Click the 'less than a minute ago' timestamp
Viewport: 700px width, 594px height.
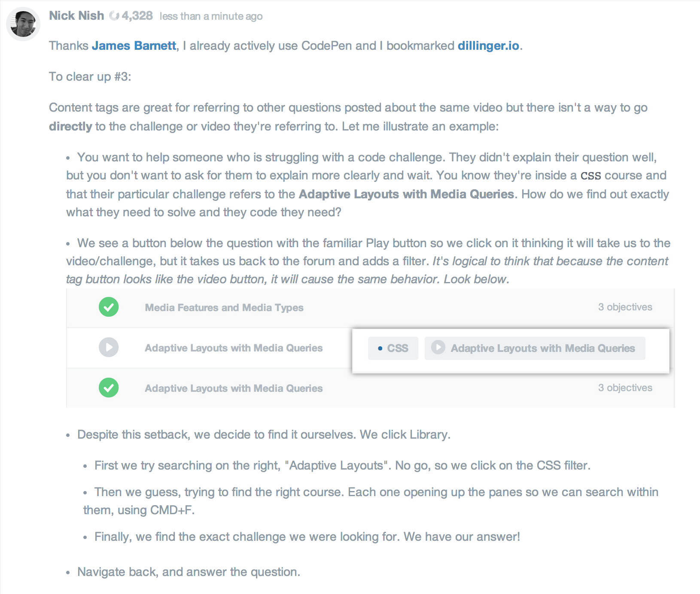[x=211, y=16]
